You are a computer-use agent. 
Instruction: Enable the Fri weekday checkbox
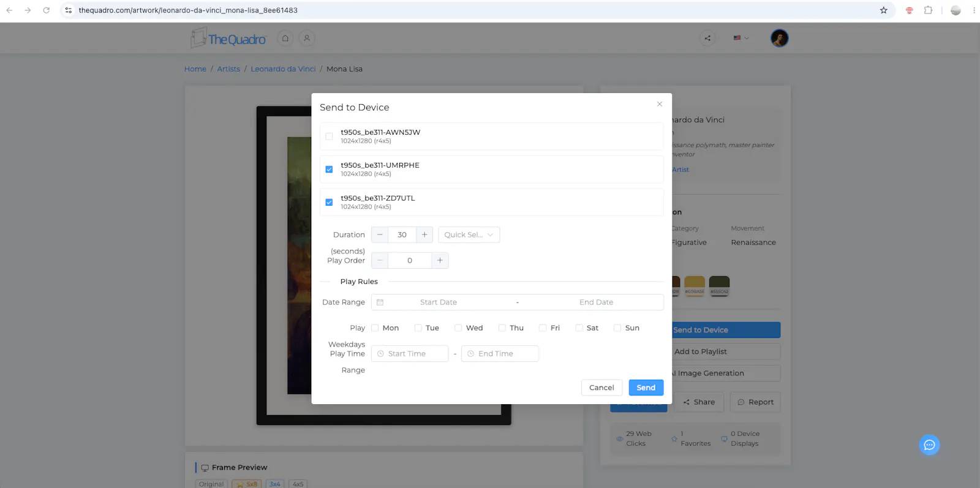(543, 328)
